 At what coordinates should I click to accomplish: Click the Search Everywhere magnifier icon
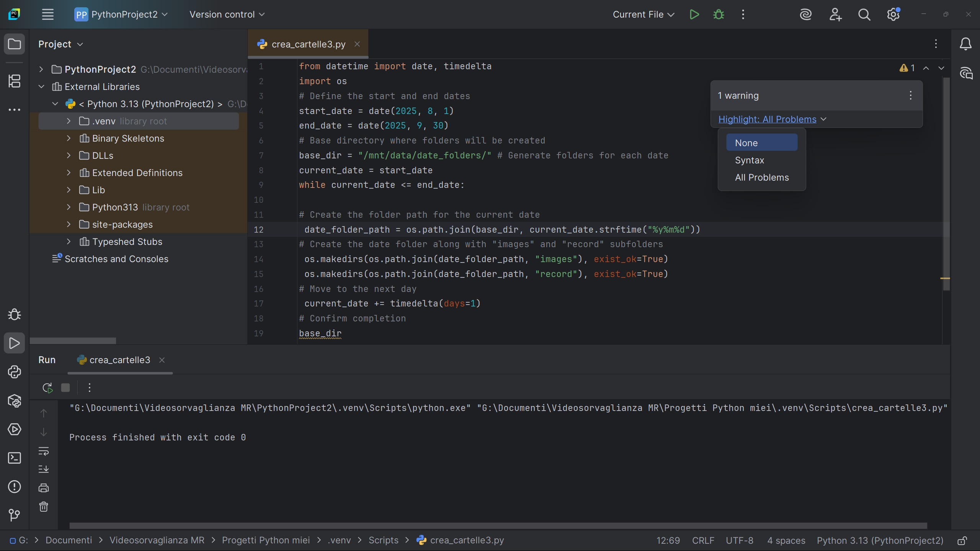(x=864, y=15)
